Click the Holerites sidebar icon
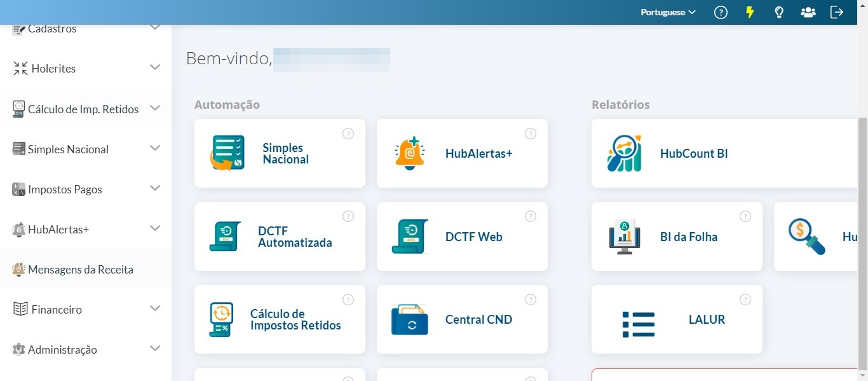 point(20,69)
